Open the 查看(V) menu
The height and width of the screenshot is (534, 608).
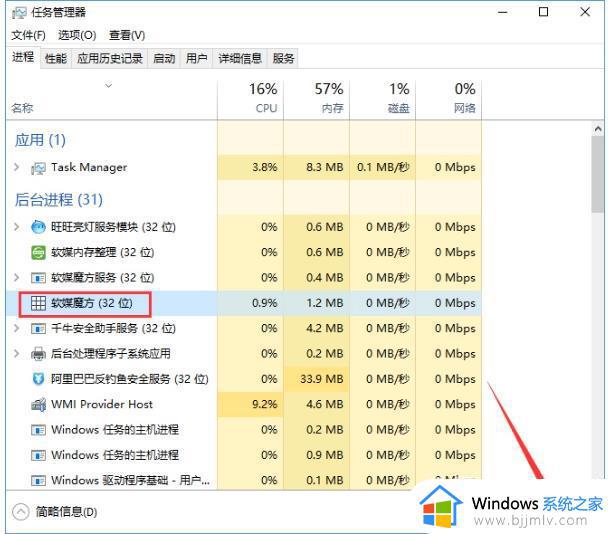127,35
